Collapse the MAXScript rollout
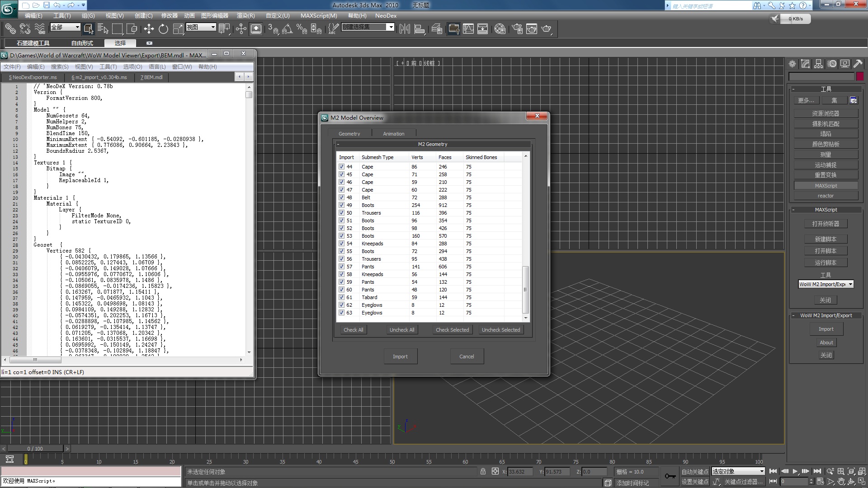868x488 pixels. click(x=826, y=210)
